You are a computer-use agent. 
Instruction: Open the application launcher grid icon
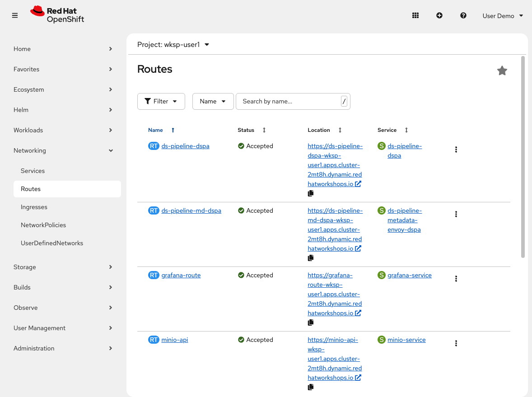coord(415,15)
